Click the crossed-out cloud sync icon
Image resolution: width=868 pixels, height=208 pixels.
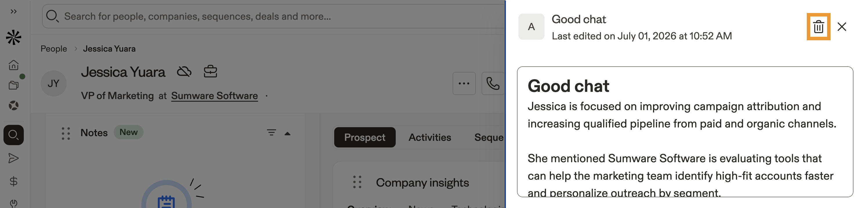pyautogui.click(x=184, y=71)
